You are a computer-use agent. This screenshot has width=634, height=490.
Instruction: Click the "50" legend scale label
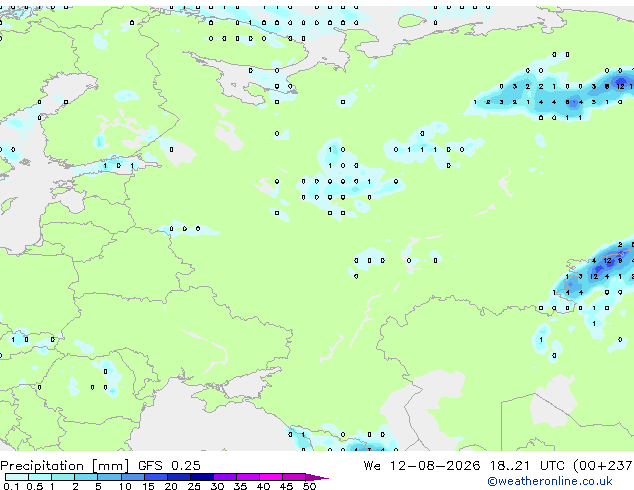(309, 486)
